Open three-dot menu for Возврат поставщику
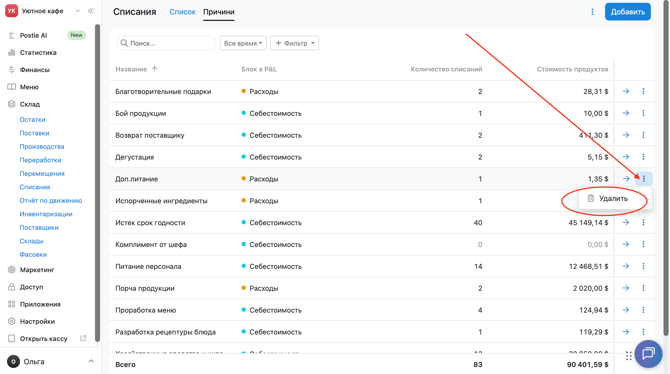The image size is (670, 374). tap(644, 135)
